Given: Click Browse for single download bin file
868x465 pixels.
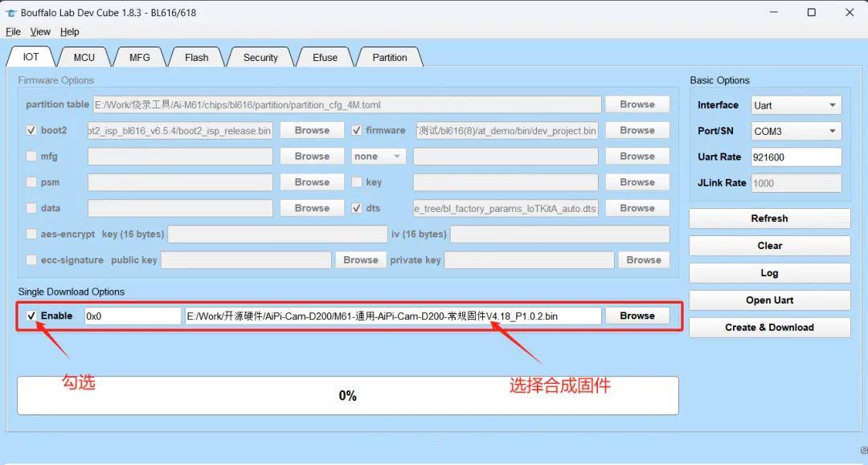Looking at the screenshot, I should (x=637, y=316).
